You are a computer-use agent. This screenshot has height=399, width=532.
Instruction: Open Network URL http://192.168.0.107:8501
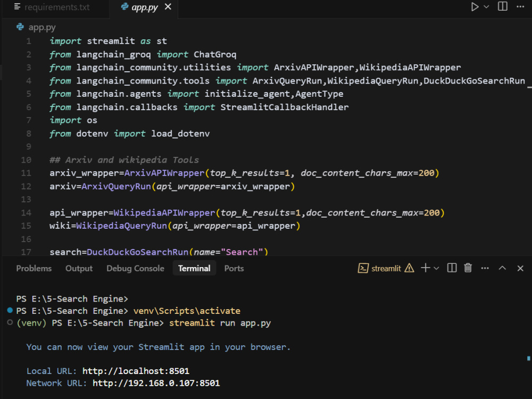156,383
